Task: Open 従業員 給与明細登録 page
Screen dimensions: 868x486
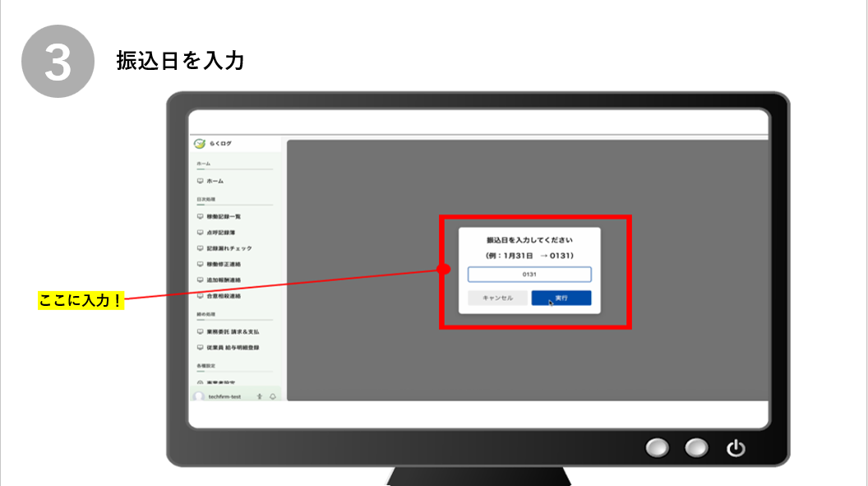Action: click(x=233, y=348)
